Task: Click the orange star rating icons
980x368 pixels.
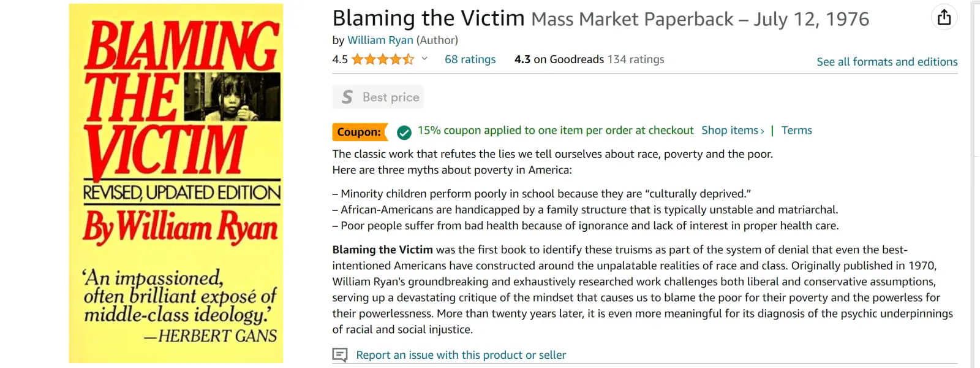Action: point(383,59)
